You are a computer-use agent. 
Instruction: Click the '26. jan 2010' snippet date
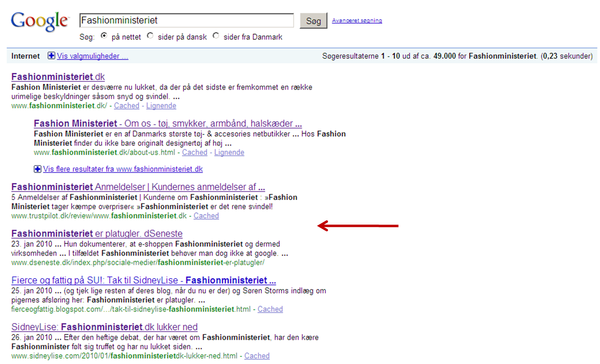coord(32,337)
